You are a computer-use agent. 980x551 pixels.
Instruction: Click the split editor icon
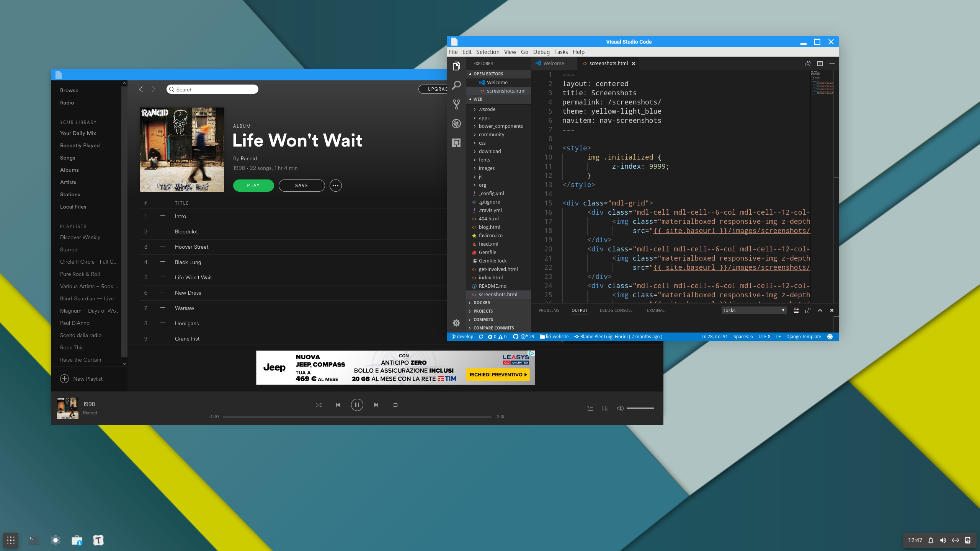coord(820,64)
